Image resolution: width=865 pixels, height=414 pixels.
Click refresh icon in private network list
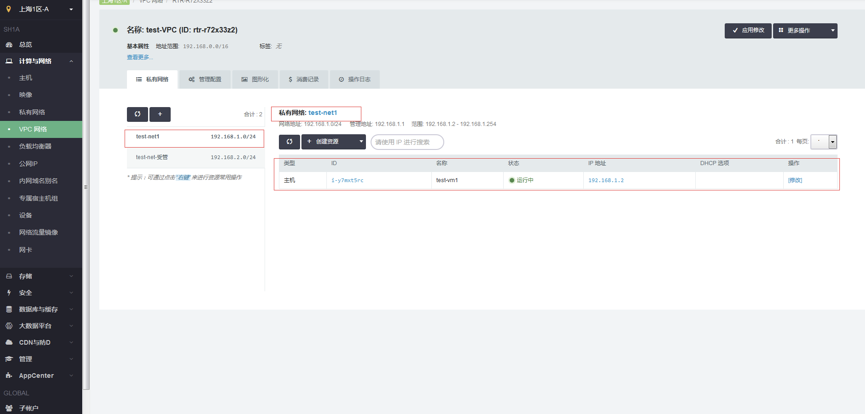[x=137, y=114]
